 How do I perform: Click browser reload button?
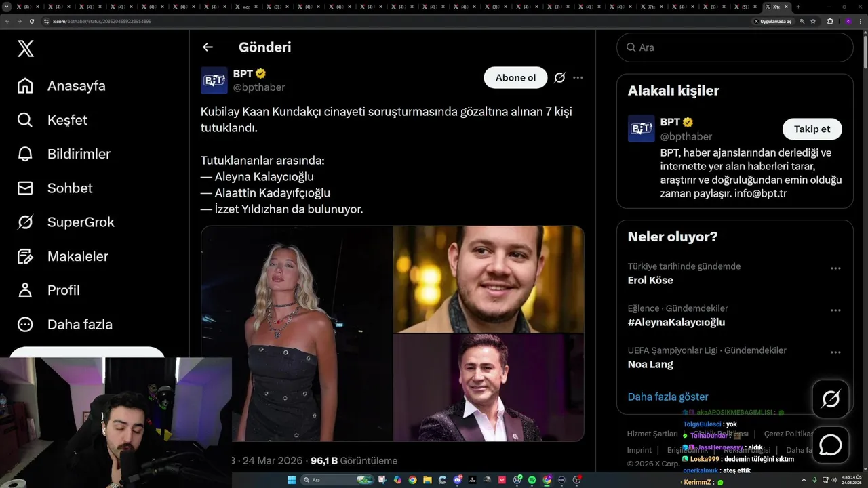click(32, 21)
